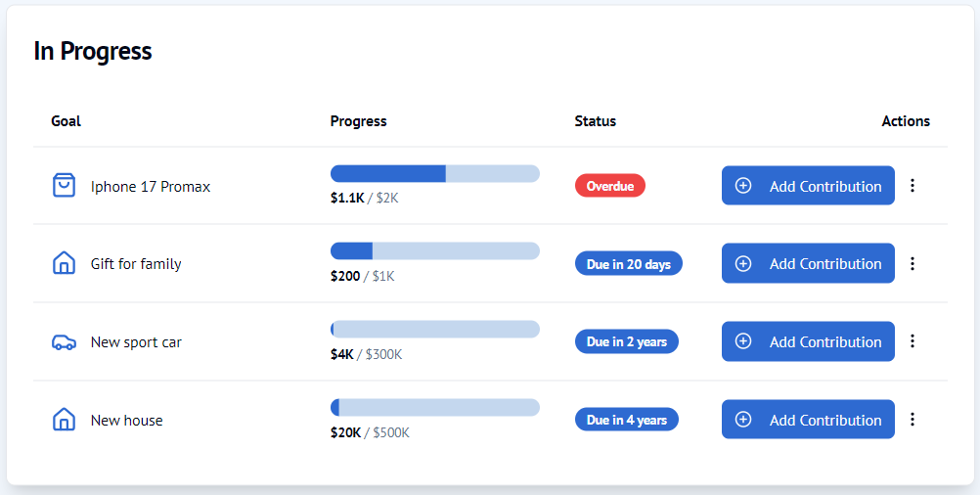980x495 pixels.
Task: Add Contribution to Iphone 17 Promax goal
Action: coord(808,186)
